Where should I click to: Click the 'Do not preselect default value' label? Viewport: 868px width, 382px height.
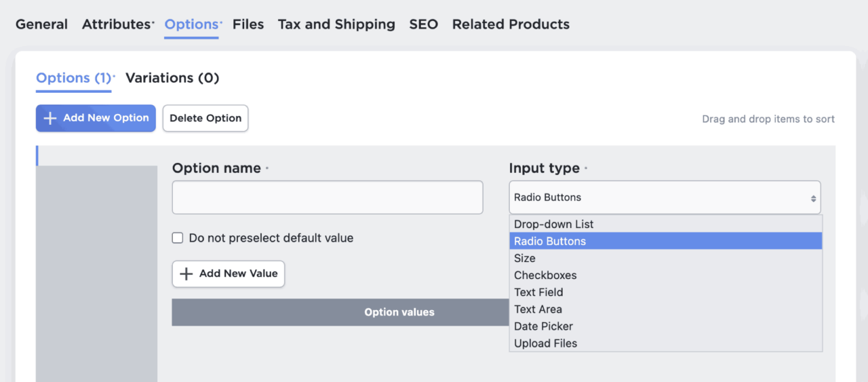click(271, 238)
